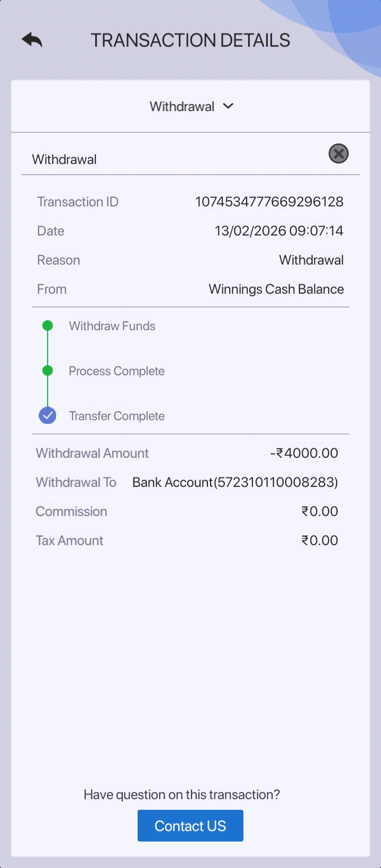Click the Withdraw Funds green step dot
Screen dimensions: 381x868
coord(48,325)
